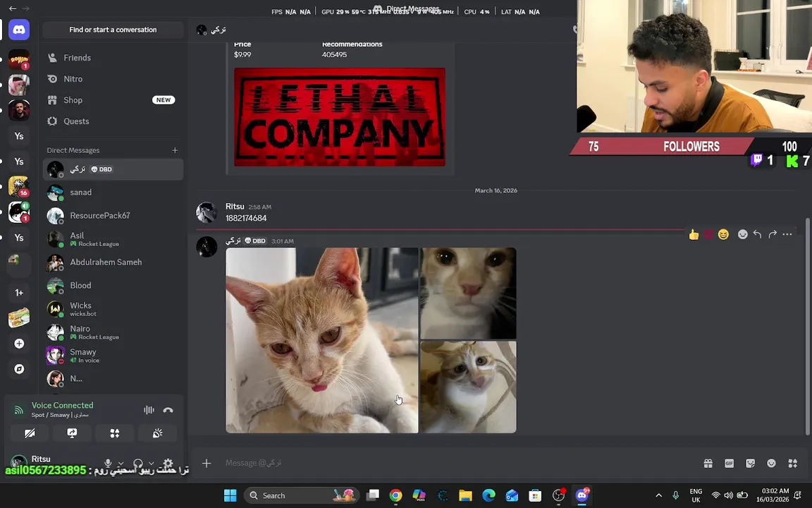Open more message options ellipsis
This screenshot has height=508, width=812.
coord(787,235)
